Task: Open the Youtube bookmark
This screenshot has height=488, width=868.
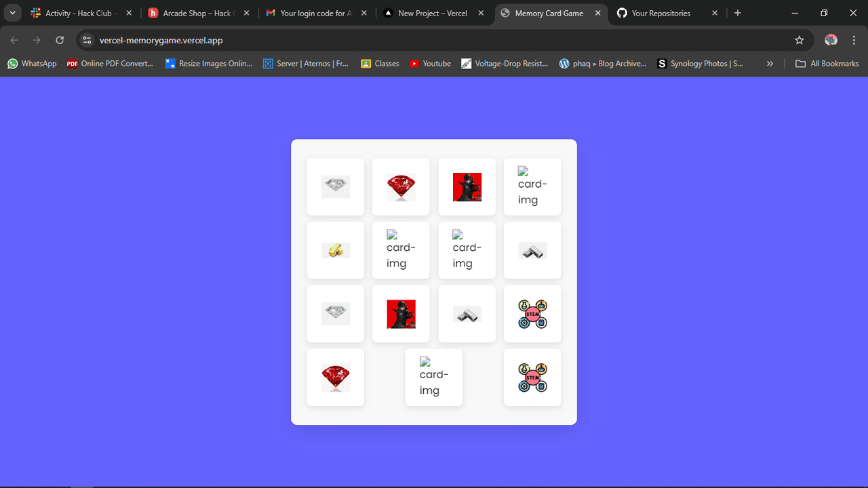Action: pyautogui.click(x=430, y=64)
